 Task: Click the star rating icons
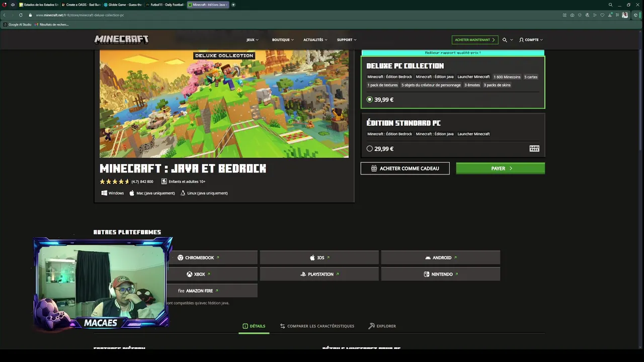[x=114, y=182]
